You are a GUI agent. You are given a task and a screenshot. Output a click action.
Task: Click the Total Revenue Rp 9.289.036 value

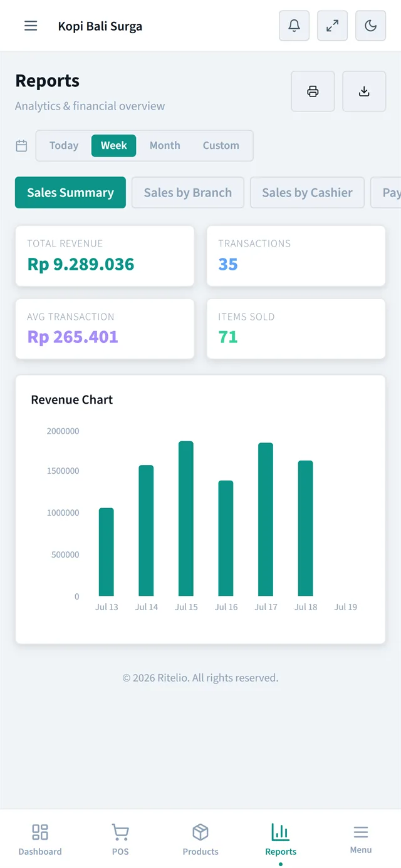81,264
